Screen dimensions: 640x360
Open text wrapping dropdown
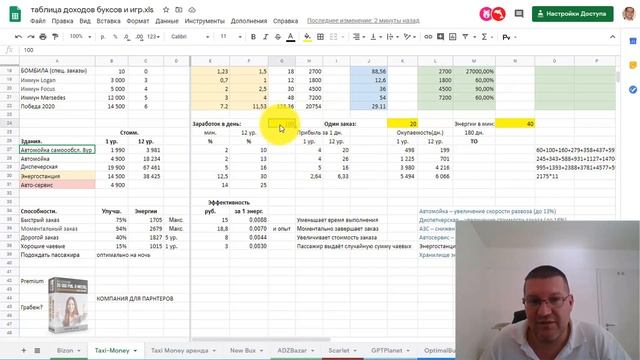[392, 37]
